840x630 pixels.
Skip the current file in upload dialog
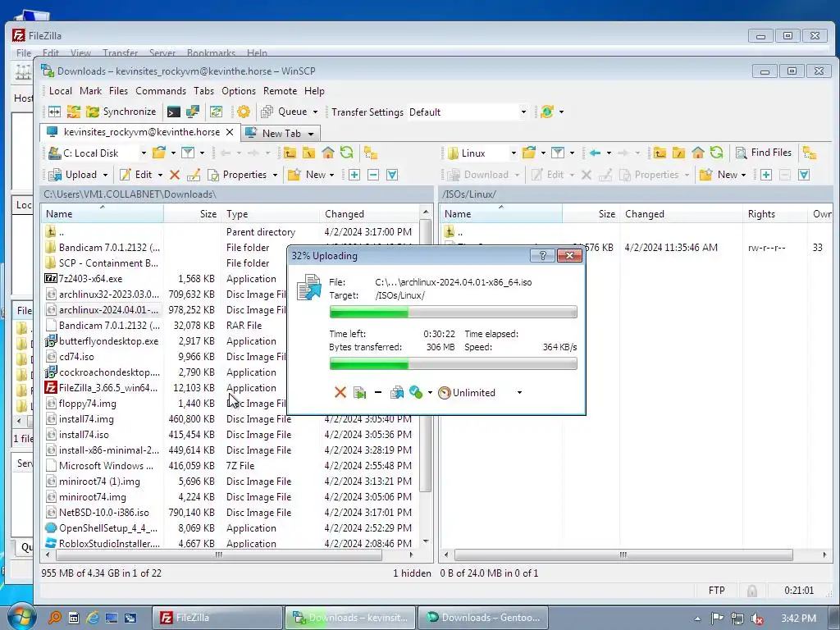[359, 393]
